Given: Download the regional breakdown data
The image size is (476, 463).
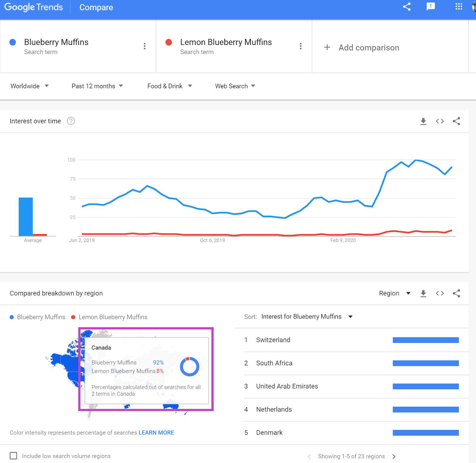Looking at the screenshot, I should (423, 293).
